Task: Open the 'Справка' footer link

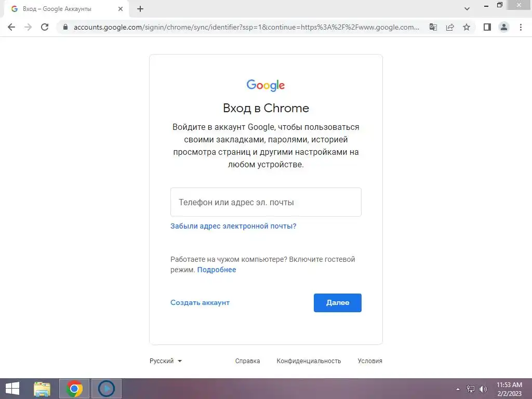Action: [x=248, y=361]
